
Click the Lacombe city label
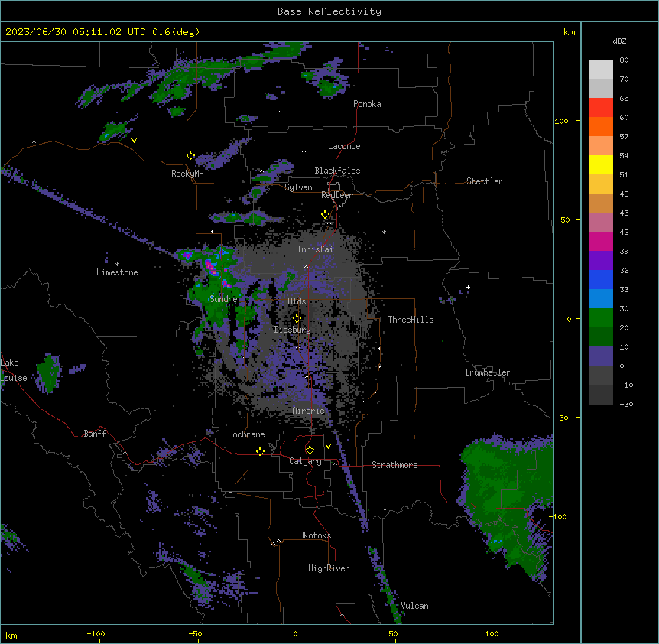coord(344,146)
